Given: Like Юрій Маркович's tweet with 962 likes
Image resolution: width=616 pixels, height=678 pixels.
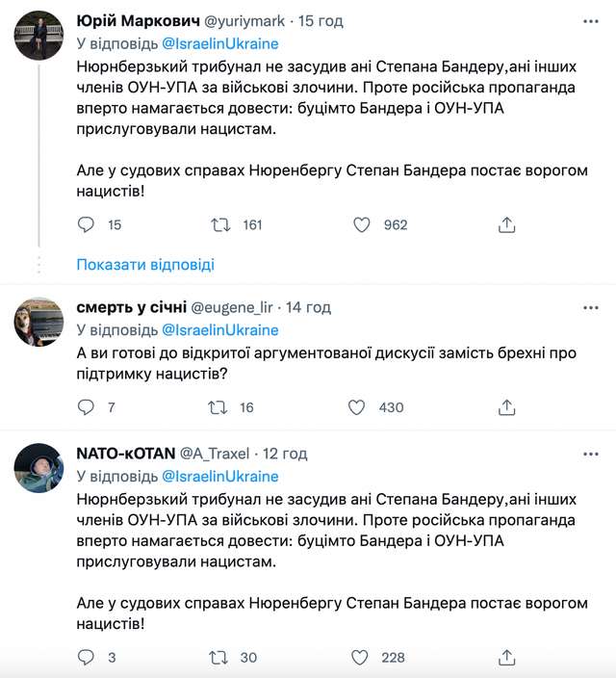Looking at the screenshot, I should tap(362, 224).
